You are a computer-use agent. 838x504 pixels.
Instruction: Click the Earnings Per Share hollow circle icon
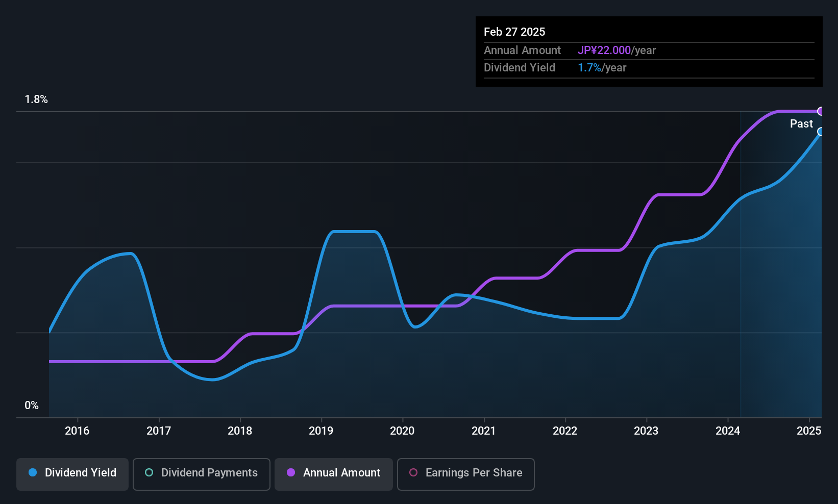(x=413, y=473)
